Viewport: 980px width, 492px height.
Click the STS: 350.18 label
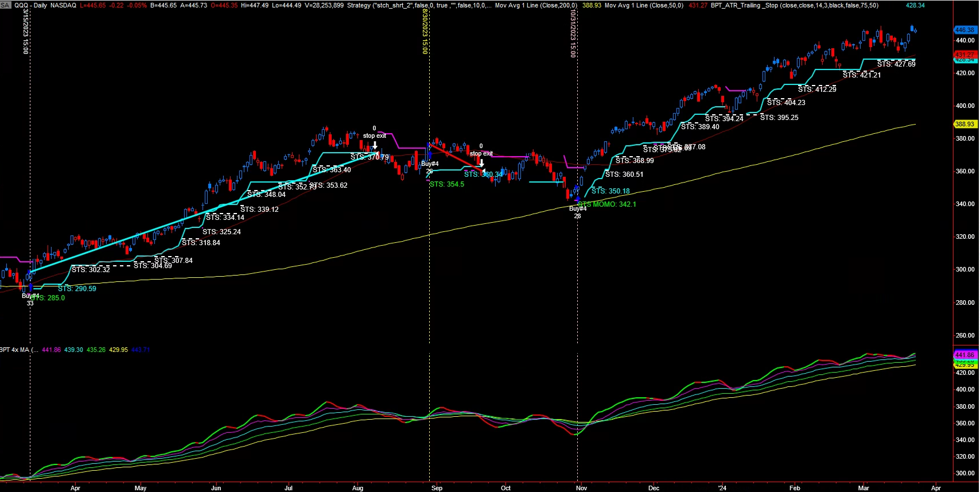[x=610, y=191]
